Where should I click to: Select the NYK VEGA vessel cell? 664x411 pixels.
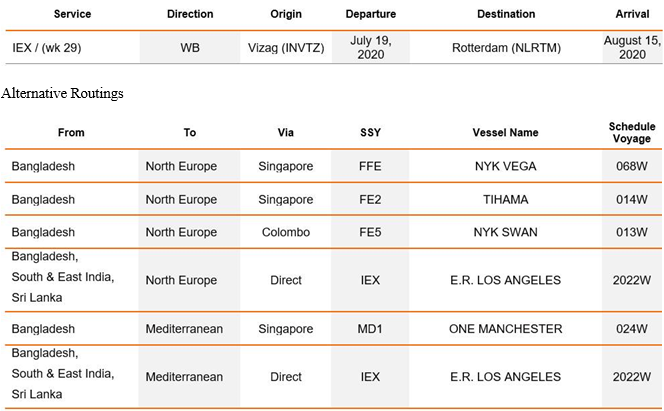tap(506, 166)
